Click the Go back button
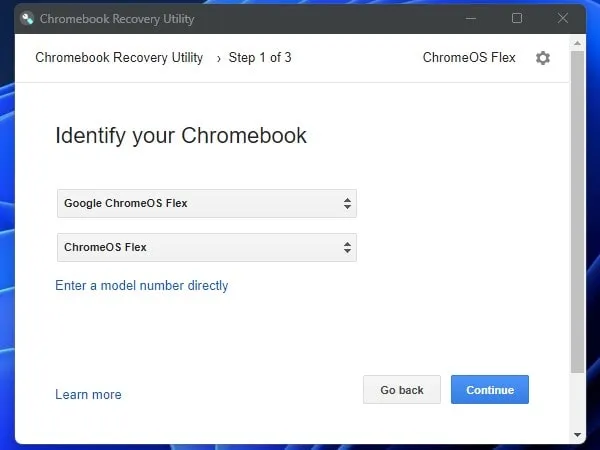 [402, 390]
